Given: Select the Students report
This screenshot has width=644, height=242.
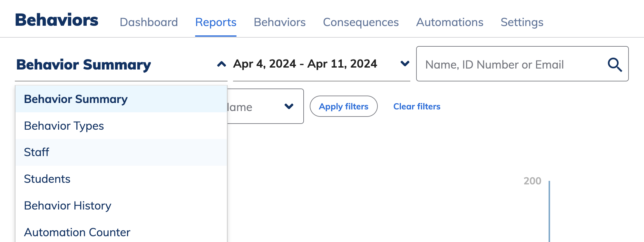Looking at the screenshot, I should pyautogui.click(x=47, y=179).
